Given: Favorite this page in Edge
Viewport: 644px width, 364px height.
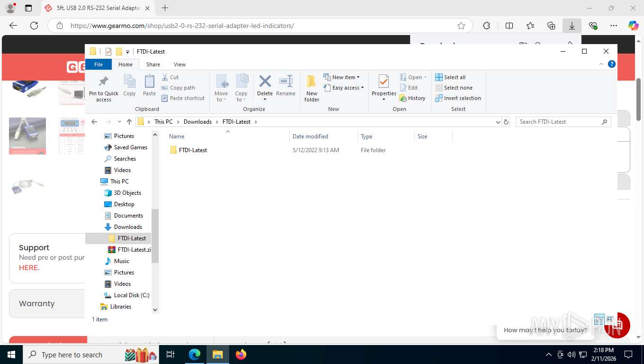Looking at the screenshot, I should (x=461, y=26).
